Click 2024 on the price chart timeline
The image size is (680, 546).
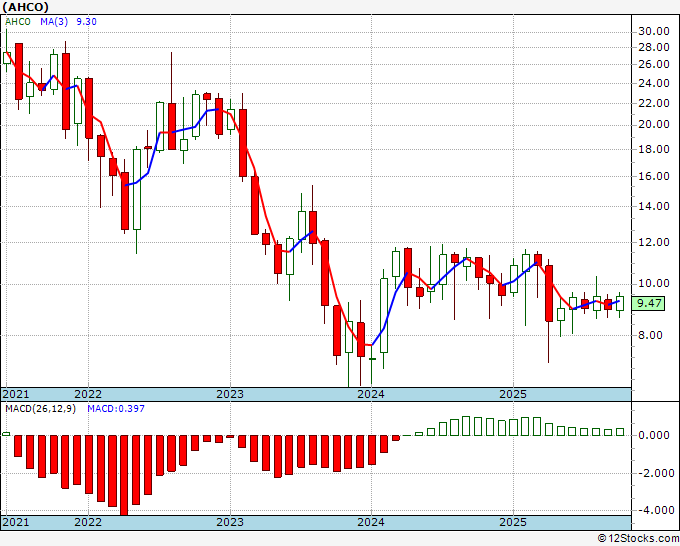371,394
